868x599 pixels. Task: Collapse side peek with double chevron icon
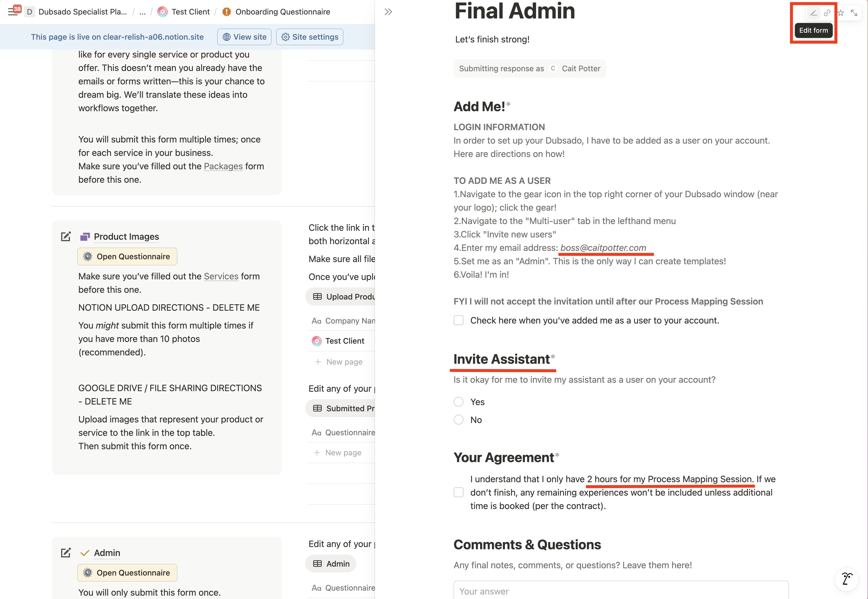tap(388, 12)
